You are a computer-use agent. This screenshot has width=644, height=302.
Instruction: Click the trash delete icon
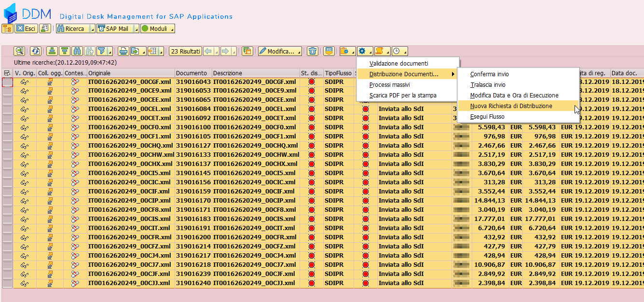point(313,51)
